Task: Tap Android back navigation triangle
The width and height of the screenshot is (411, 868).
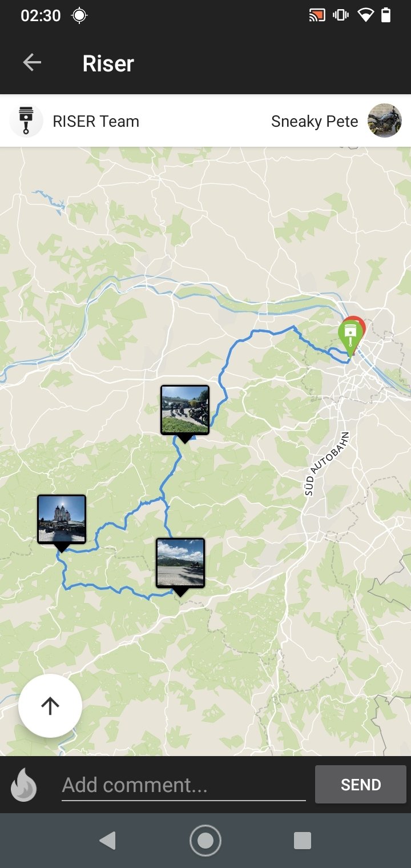Action: (x=107, y=841)
